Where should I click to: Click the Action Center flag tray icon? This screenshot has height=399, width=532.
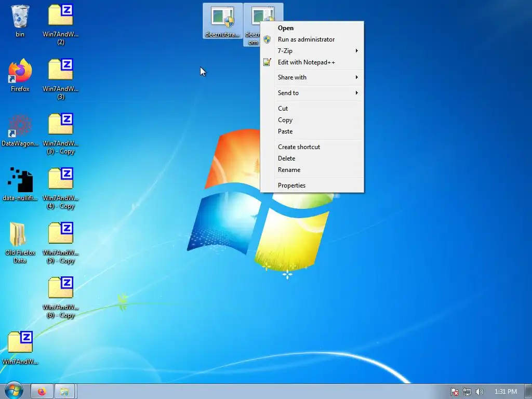pos(454,392)
